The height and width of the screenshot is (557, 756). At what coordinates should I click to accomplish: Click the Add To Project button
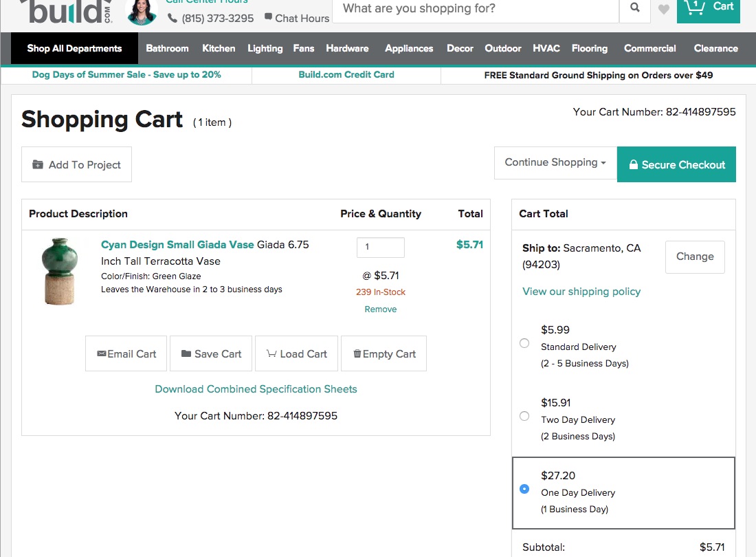[77, 164]
